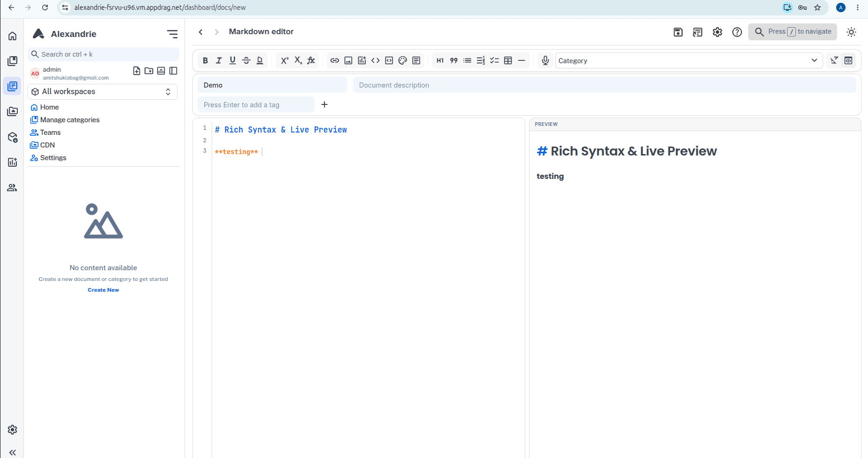Insert an H1 heading
Image resolution: width=868 pixels, height=458 pixels.
(x=440, y=60)
